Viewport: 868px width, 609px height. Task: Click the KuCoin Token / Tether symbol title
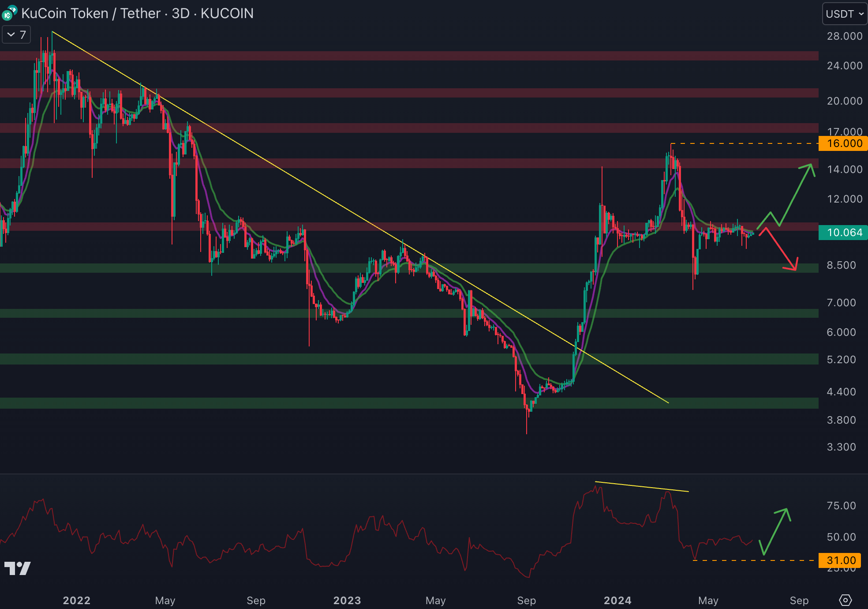click(90, 13)
